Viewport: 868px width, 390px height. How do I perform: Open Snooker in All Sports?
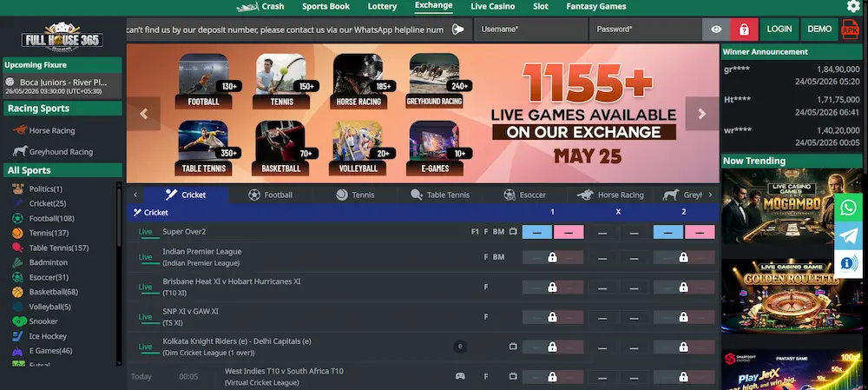36,321
